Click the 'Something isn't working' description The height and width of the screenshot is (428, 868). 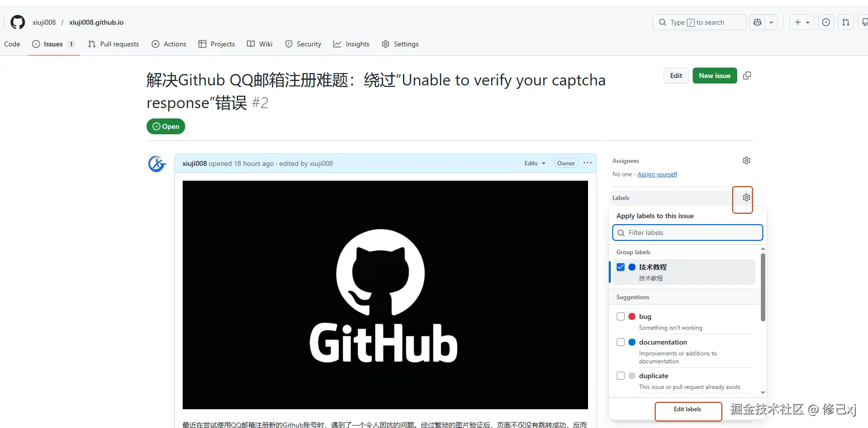pyautogui.click(x=671, y=328)
